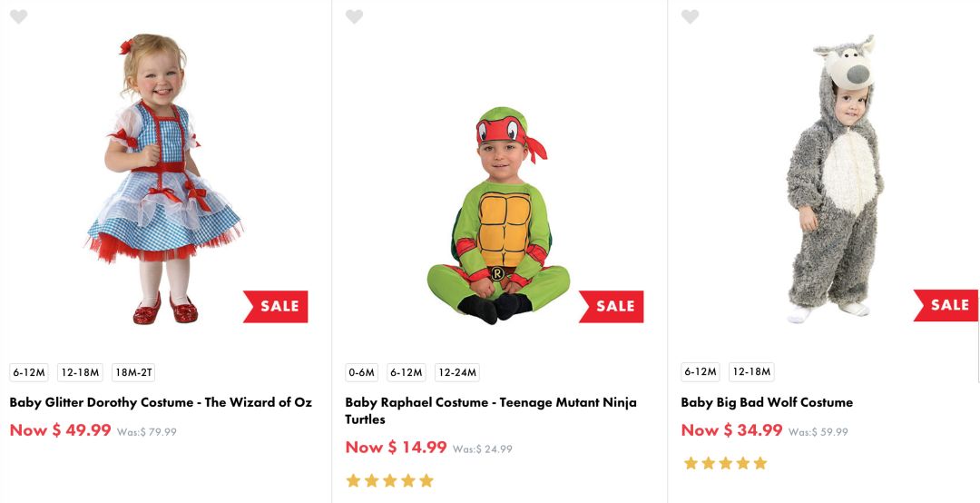Click SALE badge on Raphael costume

coord(612,307)
